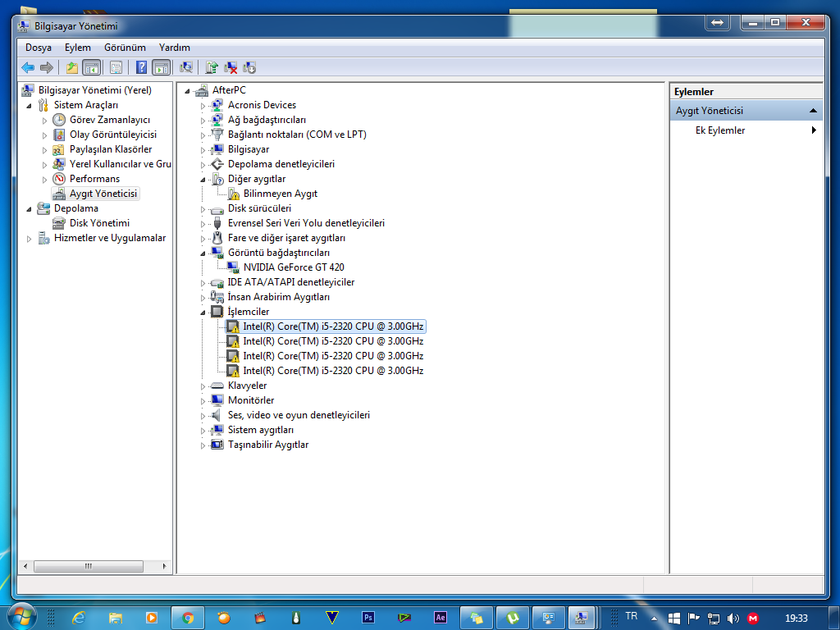Click the disable device toolbar icon

249,67
